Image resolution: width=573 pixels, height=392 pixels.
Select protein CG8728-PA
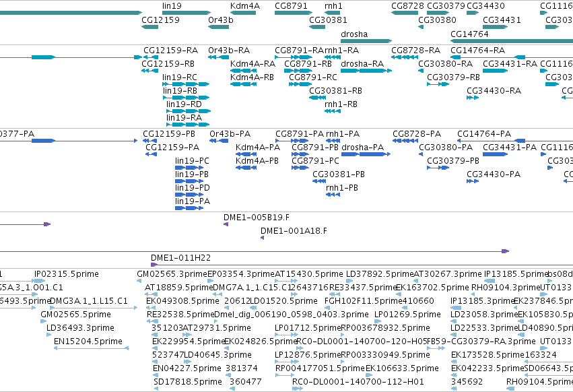click(x=417, y=134)
